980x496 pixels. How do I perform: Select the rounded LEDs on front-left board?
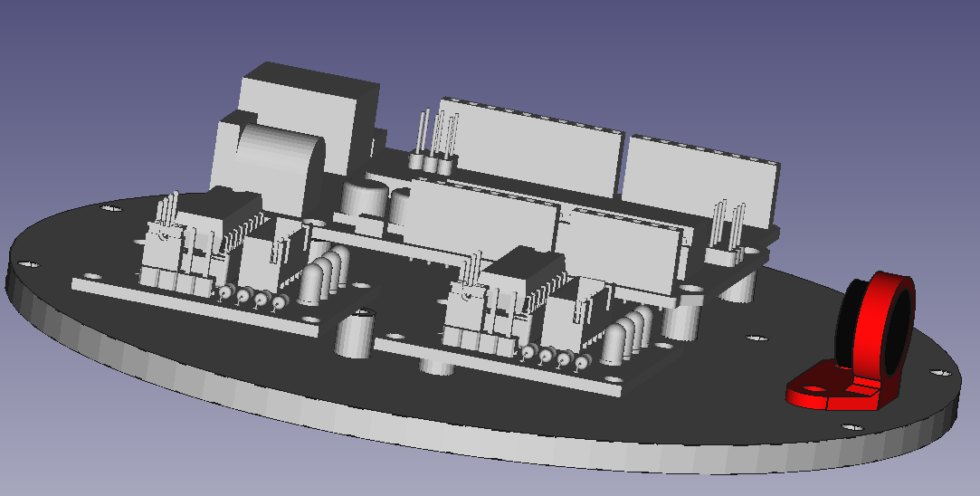click(x=321, y=276)
